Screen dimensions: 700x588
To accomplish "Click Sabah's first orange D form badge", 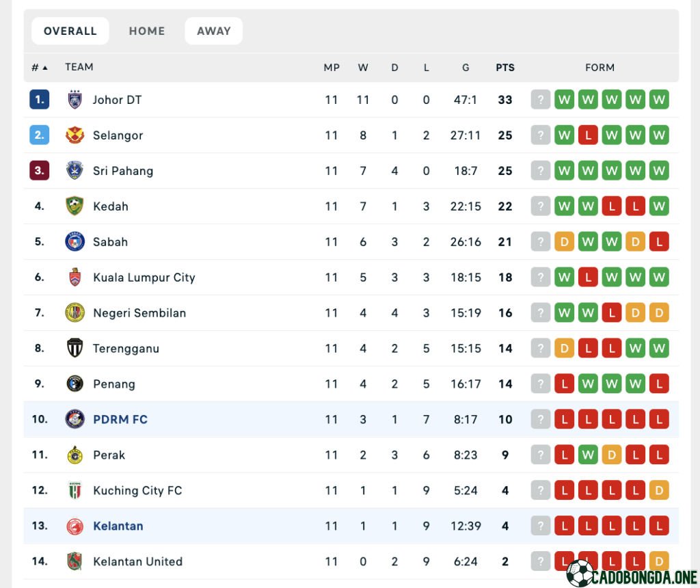I will click(x=564, y=241).
